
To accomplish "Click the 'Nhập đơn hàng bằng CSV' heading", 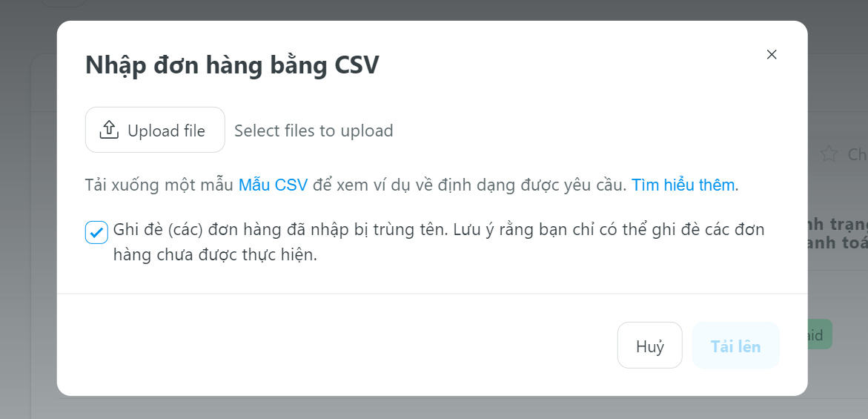I will 232,65.
